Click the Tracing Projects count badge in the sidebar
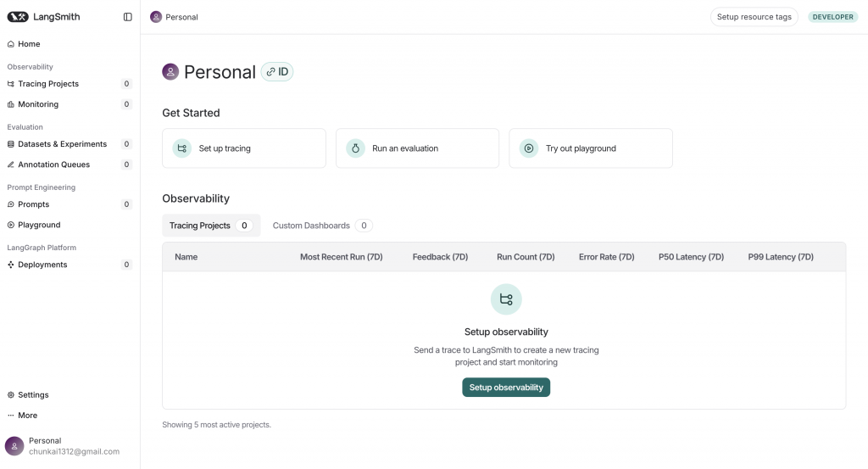 (x=126, y=84)
